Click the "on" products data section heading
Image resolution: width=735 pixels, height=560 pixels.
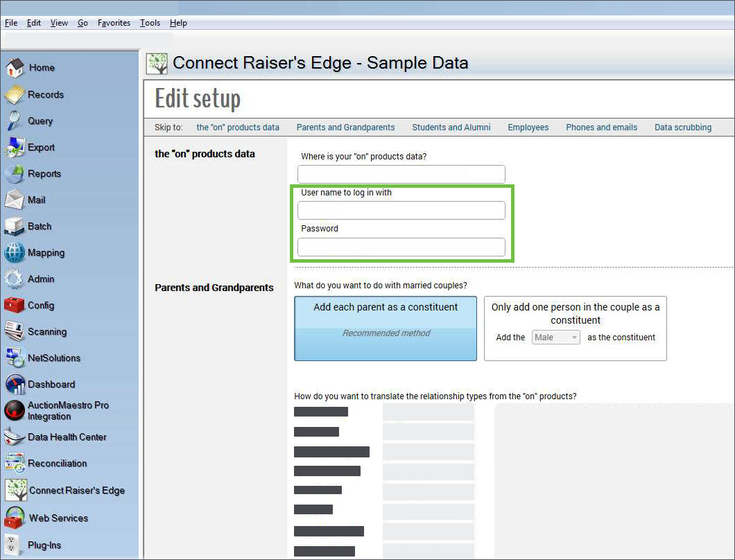[205, 154]
